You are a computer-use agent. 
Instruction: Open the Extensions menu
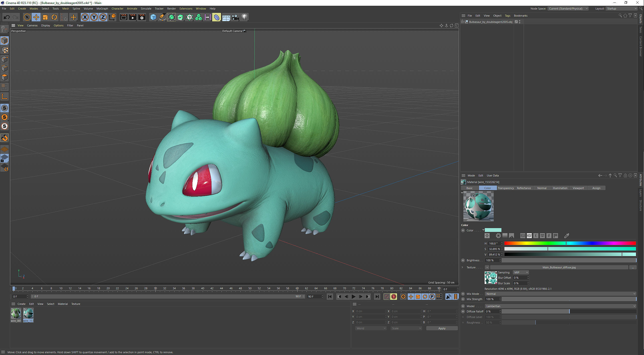pyautogui.click(x=186, y=9)
